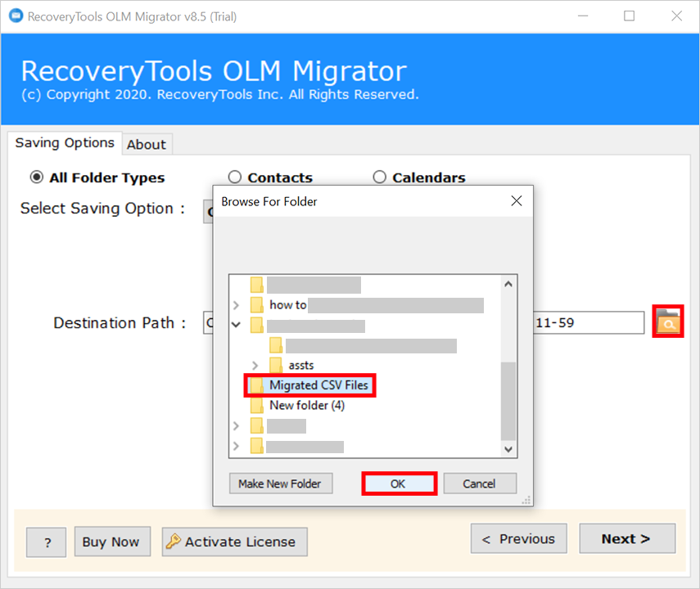Maximize the OLM Migrator window
The height and width of the screenshot is (589, 700).
click(629, 16)
